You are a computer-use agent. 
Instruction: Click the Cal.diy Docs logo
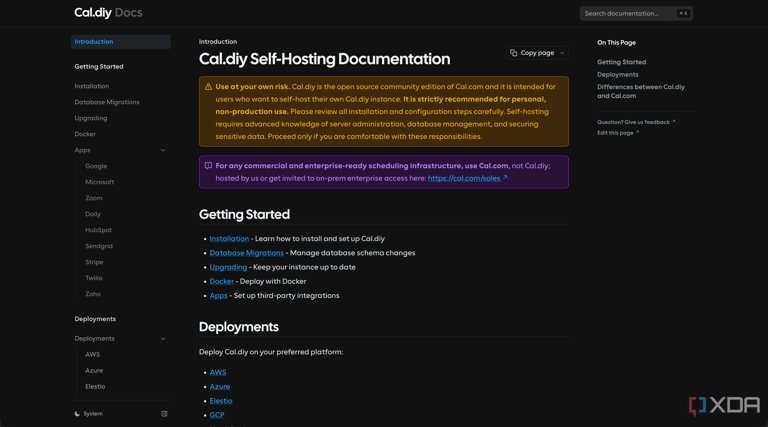[108, 13]
